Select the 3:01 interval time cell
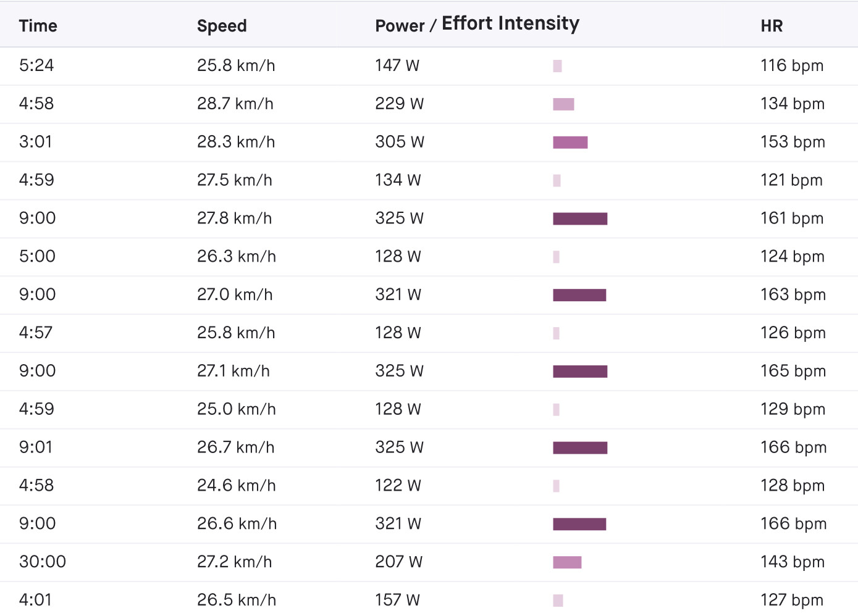Image resolution: width=858 pixels, height=616 pixels. point(35,142)
